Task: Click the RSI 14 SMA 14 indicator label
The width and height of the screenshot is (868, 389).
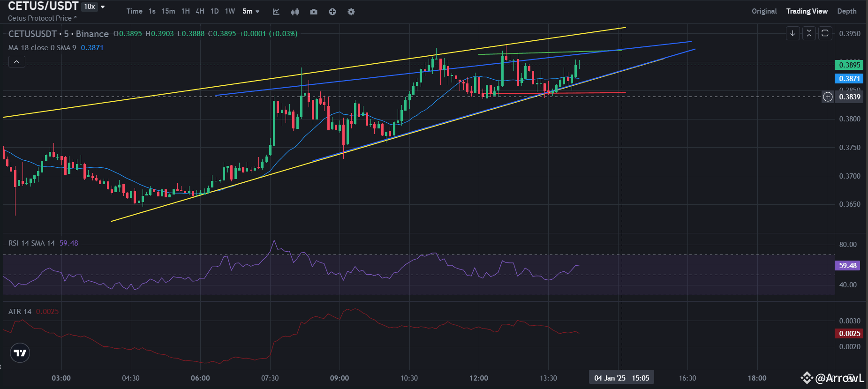Action: (31, 243)
